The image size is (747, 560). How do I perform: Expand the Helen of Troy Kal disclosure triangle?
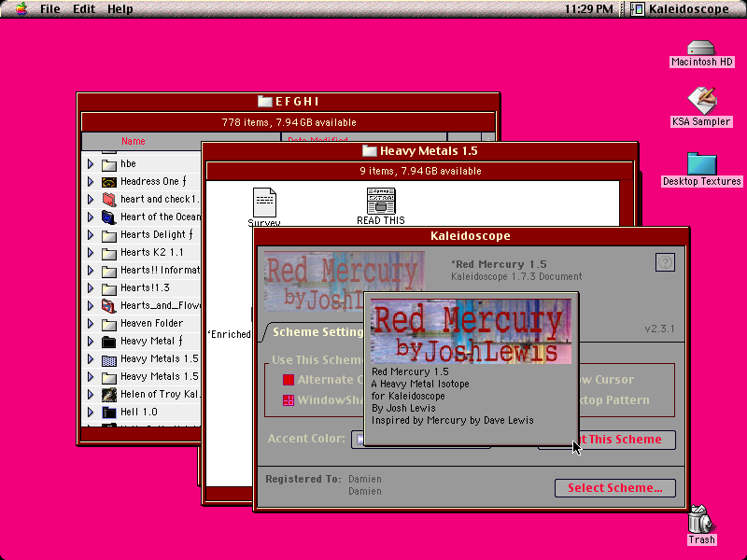coord(91,394)
